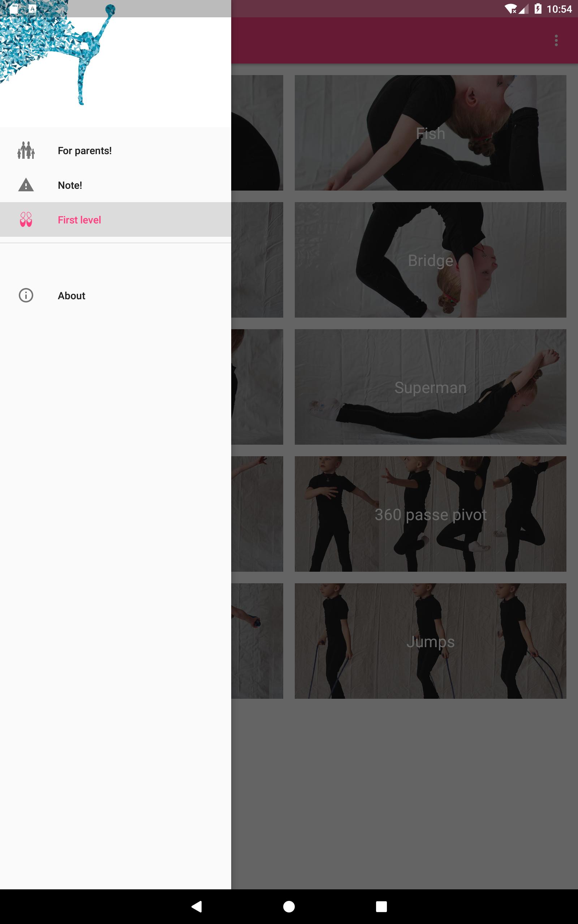Open the About menu item
This screenshot has height=924, width=578.
click(116, 295)
